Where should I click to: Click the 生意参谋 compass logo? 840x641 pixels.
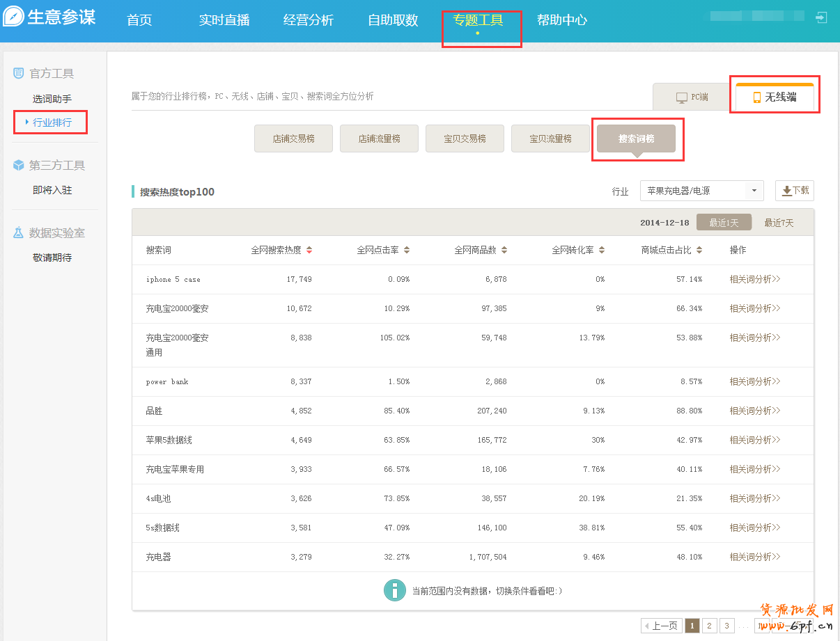pos(13,17)
